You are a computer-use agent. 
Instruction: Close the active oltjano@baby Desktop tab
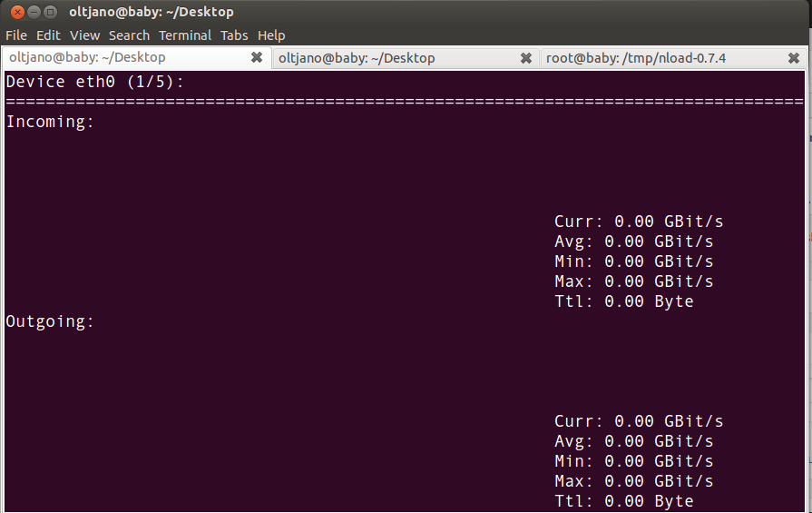[x=257, y=58]
